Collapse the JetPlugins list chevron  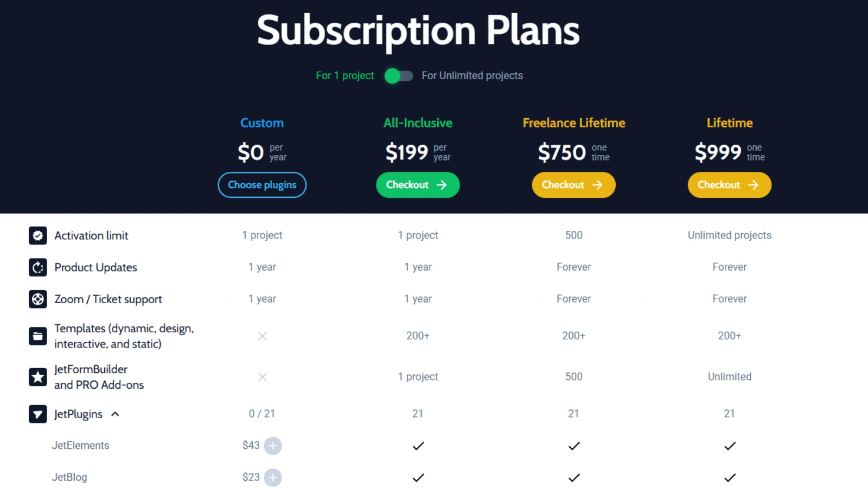coord(115,414)
